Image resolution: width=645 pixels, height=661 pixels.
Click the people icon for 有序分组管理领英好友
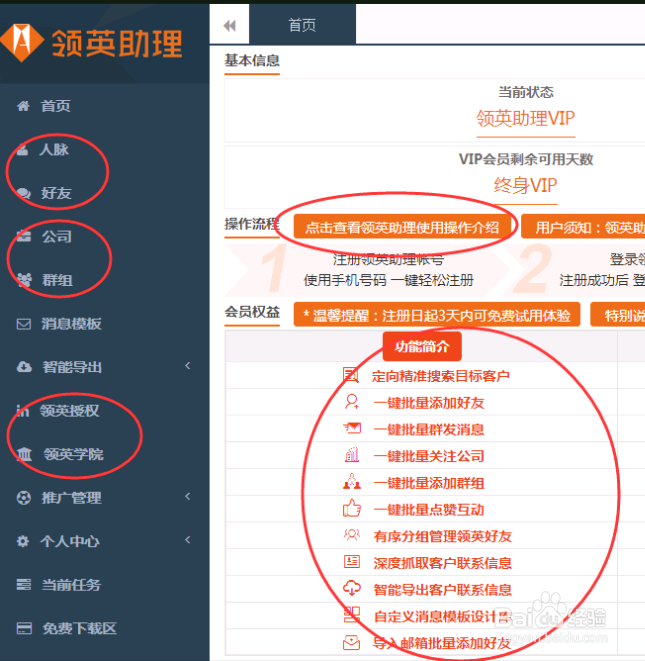(352, 535)
